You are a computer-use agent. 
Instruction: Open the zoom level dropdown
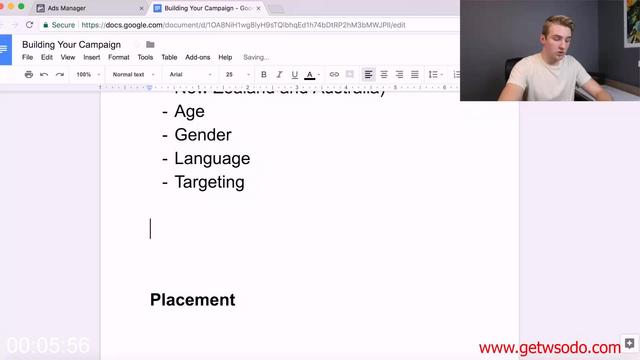coord(88,74)
